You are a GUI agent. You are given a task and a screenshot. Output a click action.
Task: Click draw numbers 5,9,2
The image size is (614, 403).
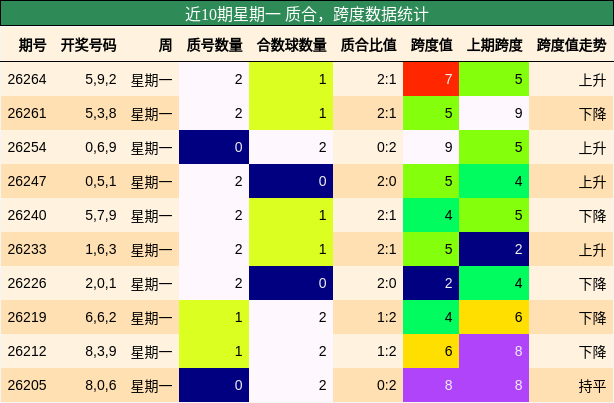[x=101, y=80]
